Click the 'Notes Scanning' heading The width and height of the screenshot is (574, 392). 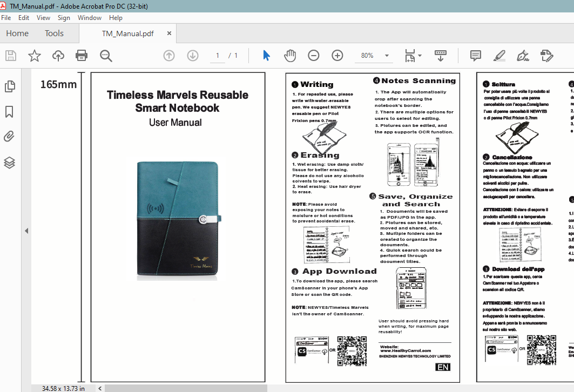(419, 80)
